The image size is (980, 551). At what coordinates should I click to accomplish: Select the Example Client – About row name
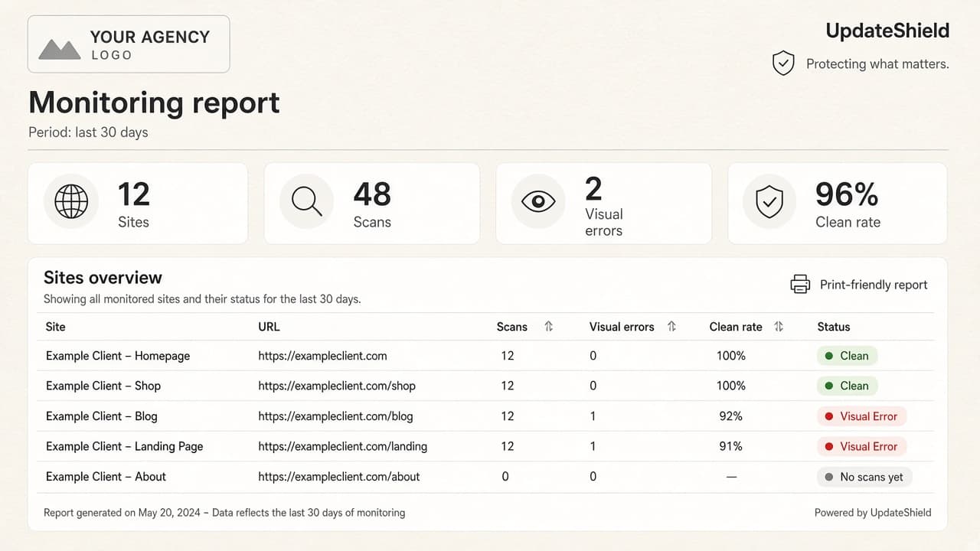tap(106, 477)
